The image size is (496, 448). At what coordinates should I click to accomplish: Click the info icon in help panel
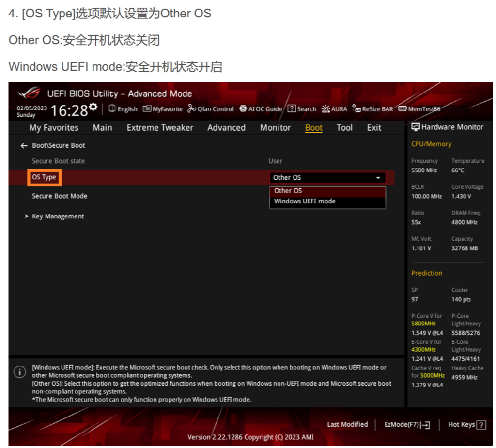click(20, 372)
